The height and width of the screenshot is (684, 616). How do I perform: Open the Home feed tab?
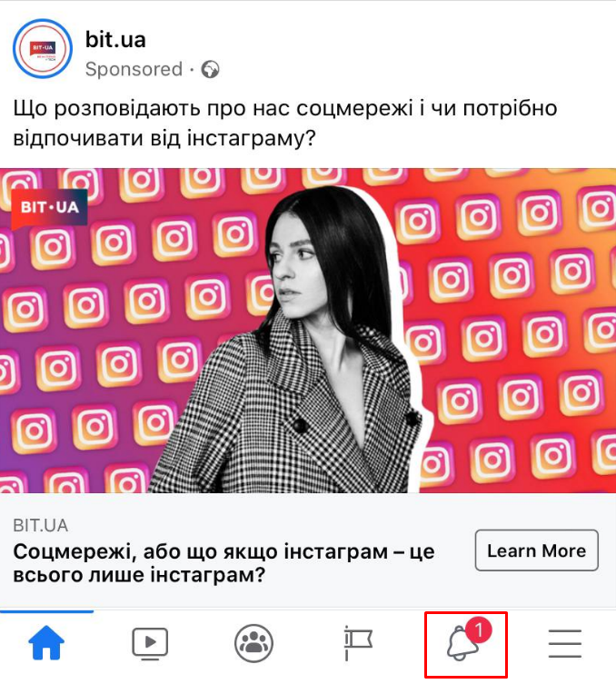46,643
